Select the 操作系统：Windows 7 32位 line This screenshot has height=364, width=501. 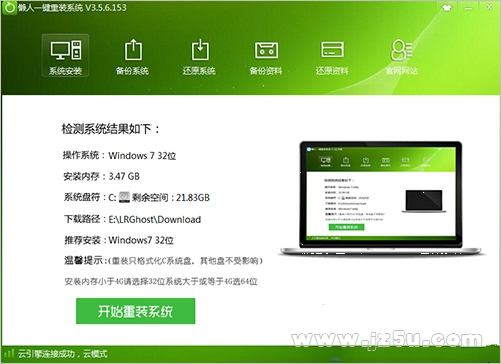[x=120, y=155]
